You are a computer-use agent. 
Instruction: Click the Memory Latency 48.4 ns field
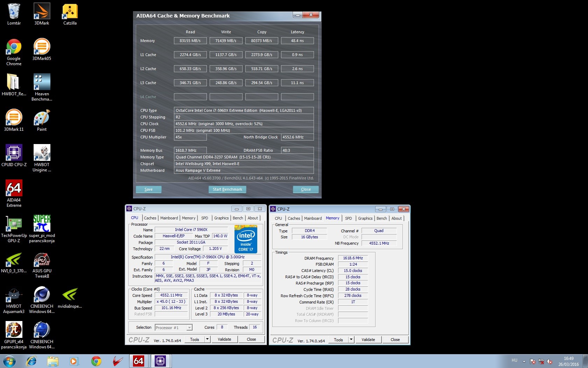click(297, 41)
